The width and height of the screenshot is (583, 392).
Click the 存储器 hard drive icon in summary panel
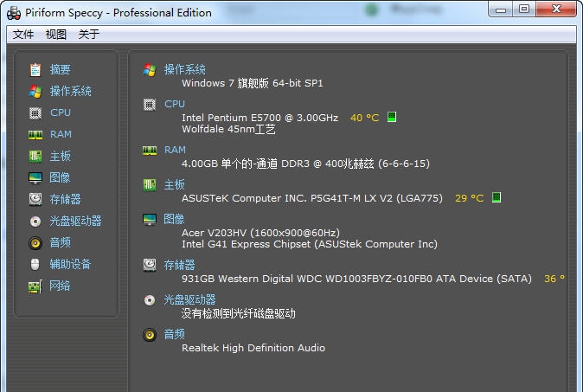click(x=150, y=265)
